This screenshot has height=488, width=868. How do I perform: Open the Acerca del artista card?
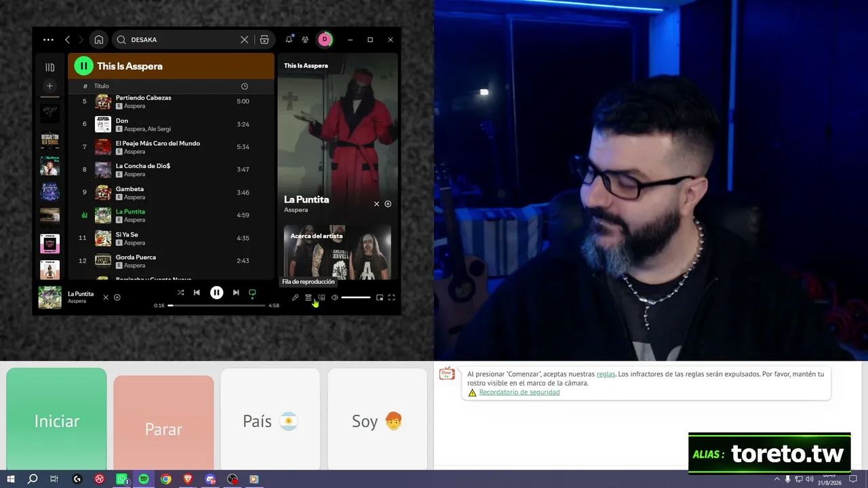(337, 251)
